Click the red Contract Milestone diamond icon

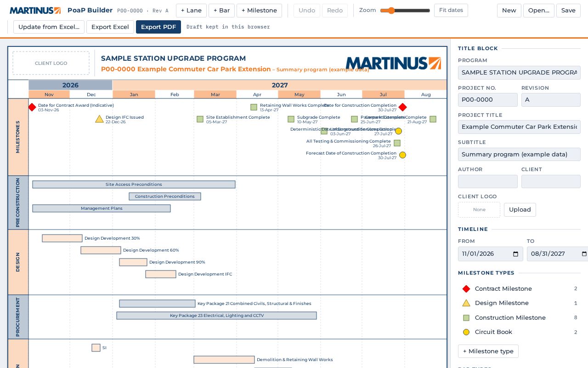[466, 289]
